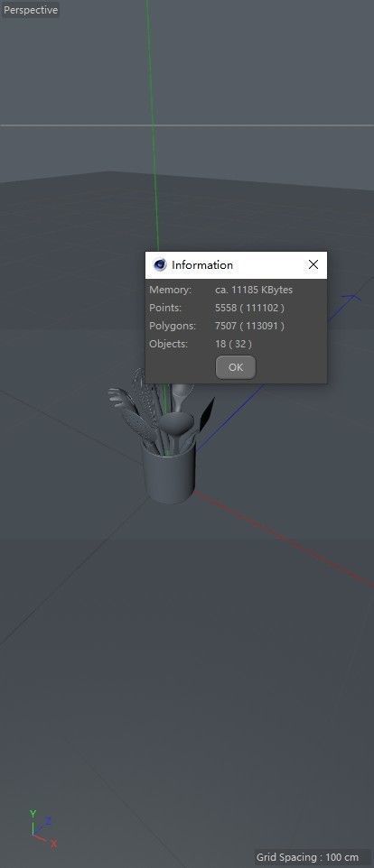Click the Points: label in dialog

[x=165, y=308]
